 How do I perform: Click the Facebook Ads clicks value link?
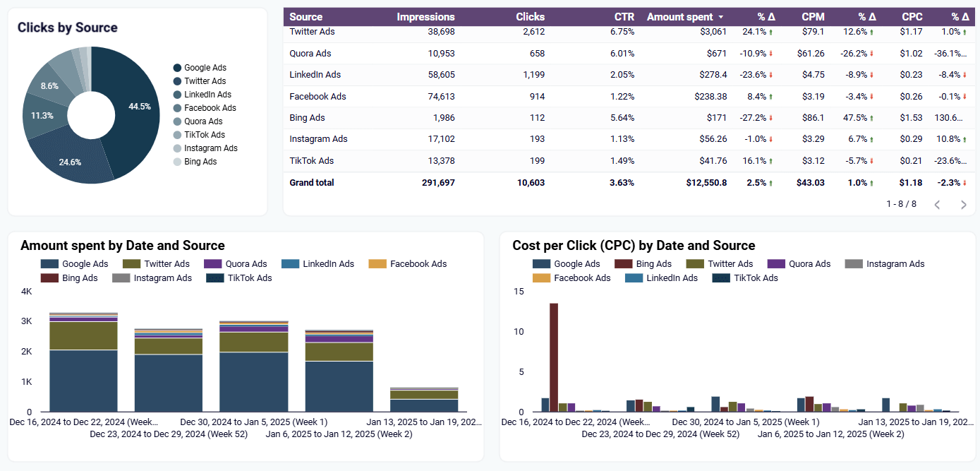point(536,96)
